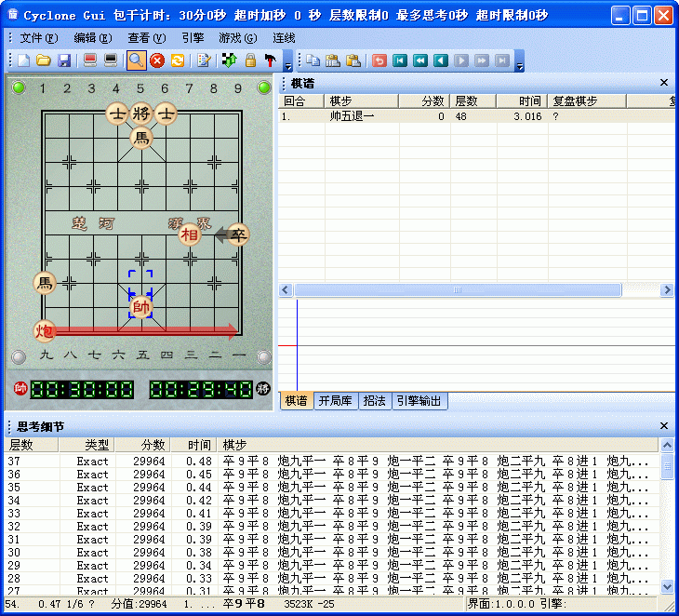Open the 编辑(E) menu
679x616 pixels.
point(93,38)
